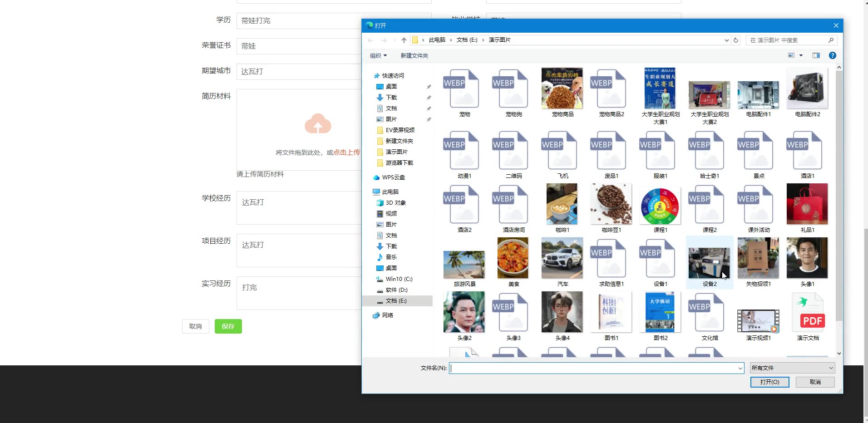Change the view layout icon

(791, 55)
